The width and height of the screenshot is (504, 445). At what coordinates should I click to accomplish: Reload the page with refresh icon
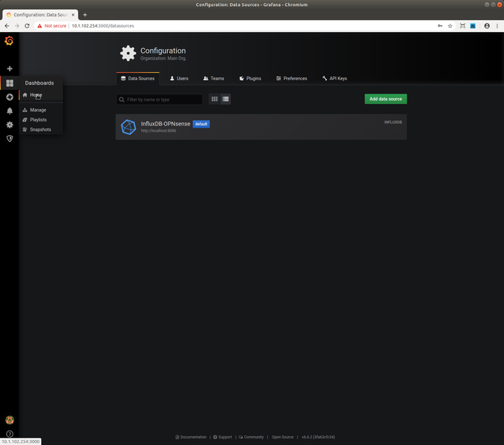(27, 26)
